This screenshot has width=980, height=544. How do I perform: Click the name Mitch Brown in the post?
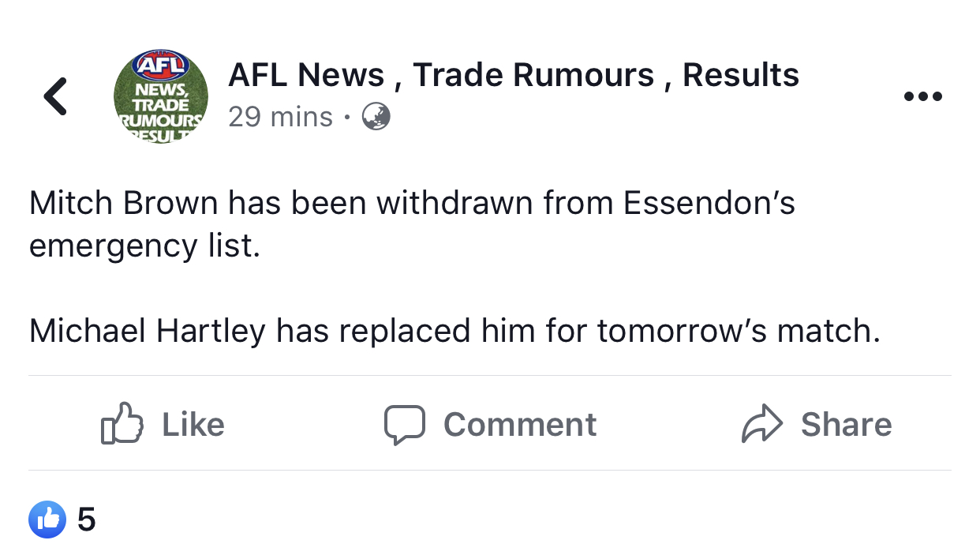tap(123, 204)
